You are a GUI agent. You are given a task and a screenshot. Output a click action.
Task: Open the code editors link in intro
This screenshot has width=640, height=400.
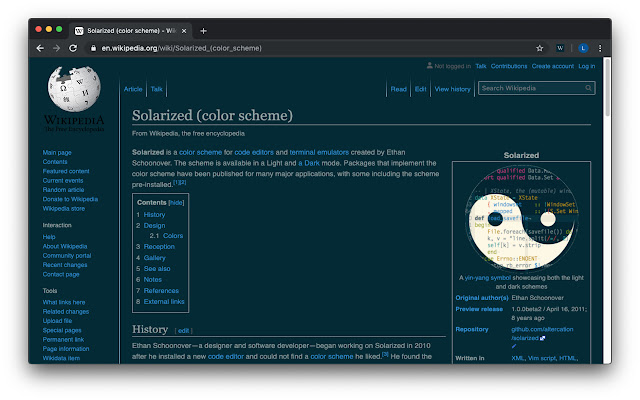click(254, 153)
